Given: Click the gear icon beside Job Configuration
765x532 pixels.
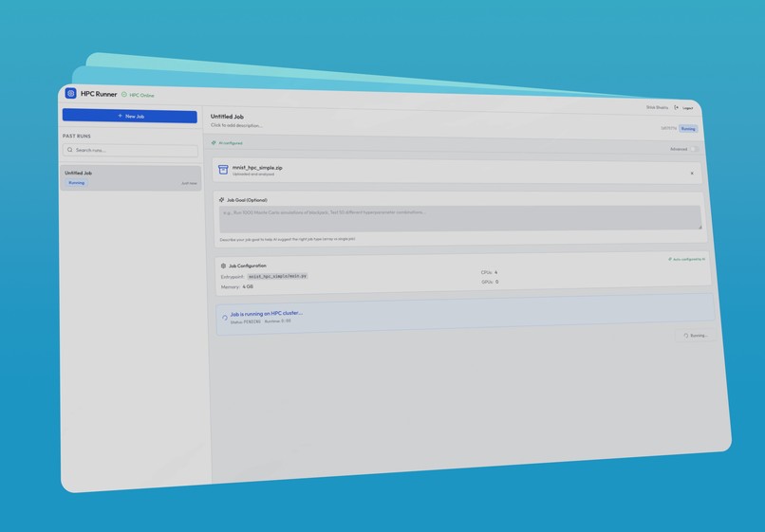Looking at the screenshot, I should pos(223,266).
